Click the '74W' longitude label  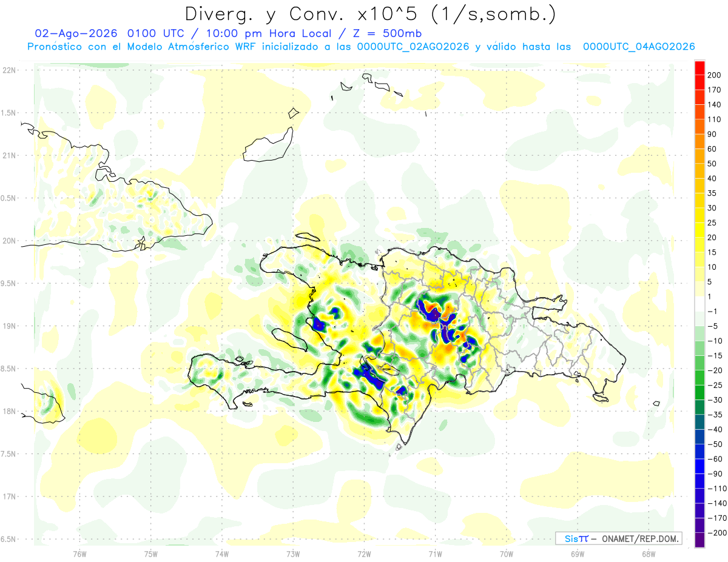[222, 554]
